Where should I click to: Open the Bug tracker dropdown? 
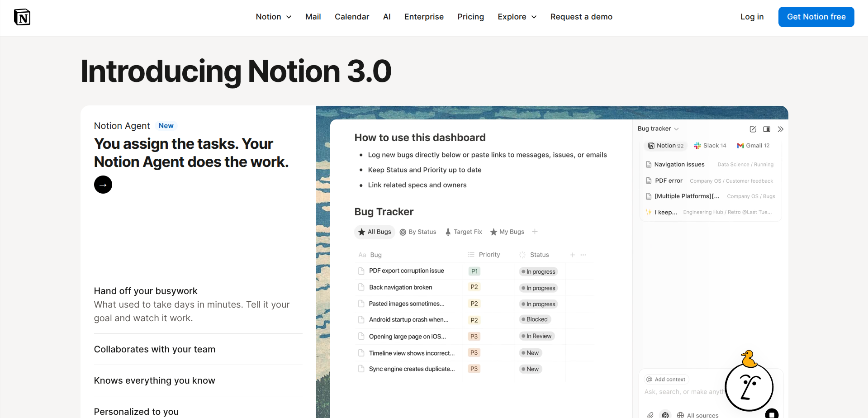658,129
